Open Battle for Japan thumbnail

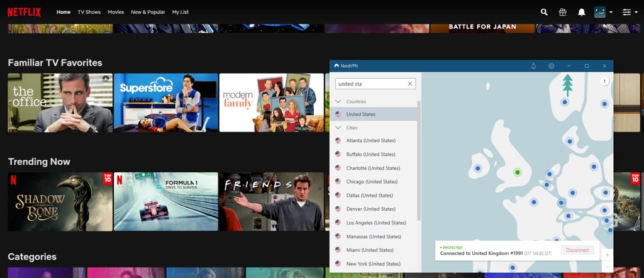(482, 28)
